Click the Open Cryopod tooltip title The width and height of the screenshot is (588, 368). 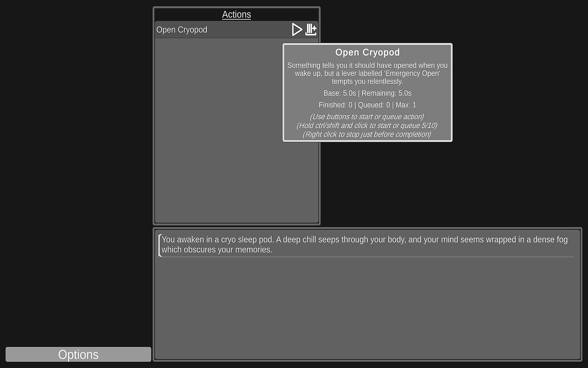(x=367, y=52)
